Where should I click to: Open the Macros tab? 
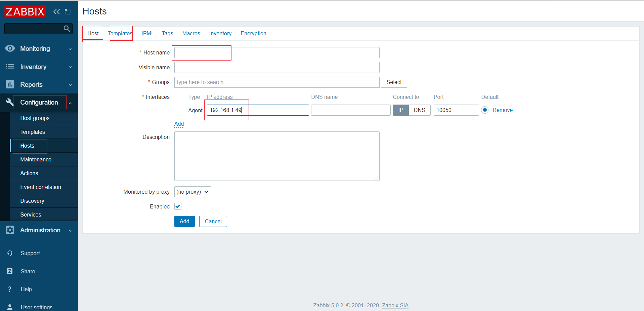pos(191,33)
